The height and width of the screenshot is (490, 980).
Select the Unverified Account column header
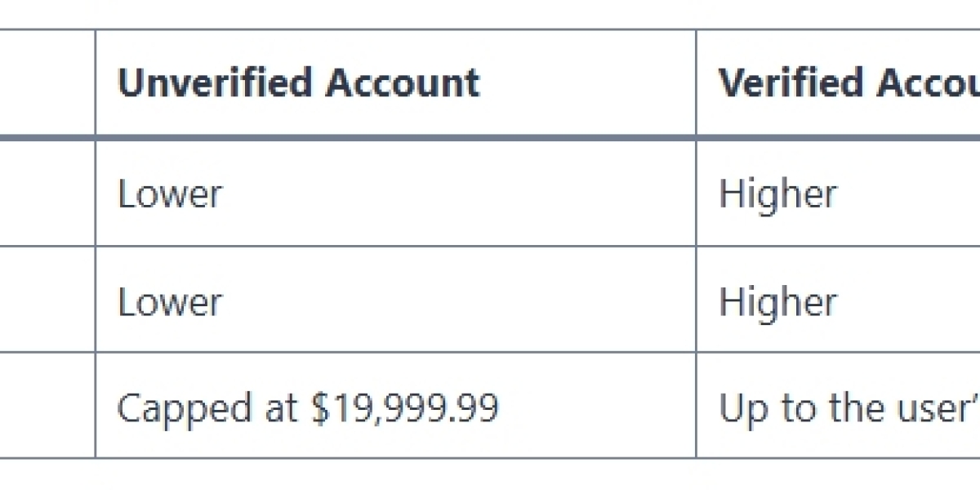click(395, 82)
